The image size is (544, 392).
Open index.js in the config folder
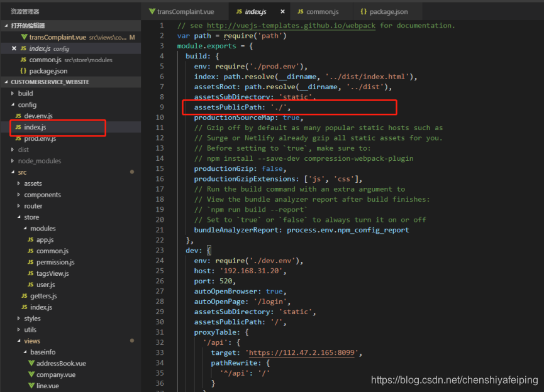click(x=35, y=127)
